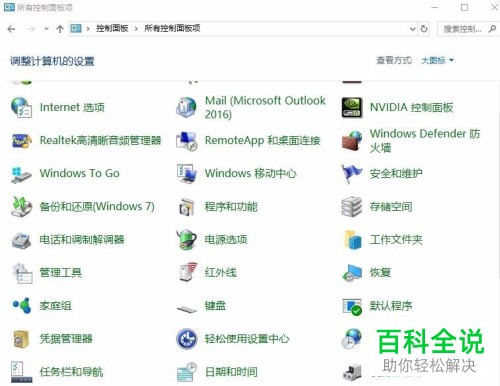This screenshot has width=500, height=386.
Task: Click the 电话和调制解调器 phone icon
Action: coord(22,240)
